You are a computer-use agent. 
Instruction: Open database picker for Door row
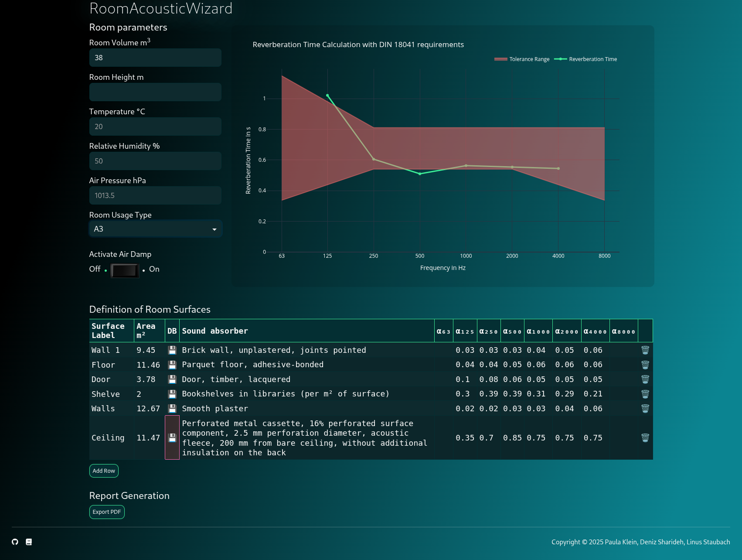pos(172,379)
